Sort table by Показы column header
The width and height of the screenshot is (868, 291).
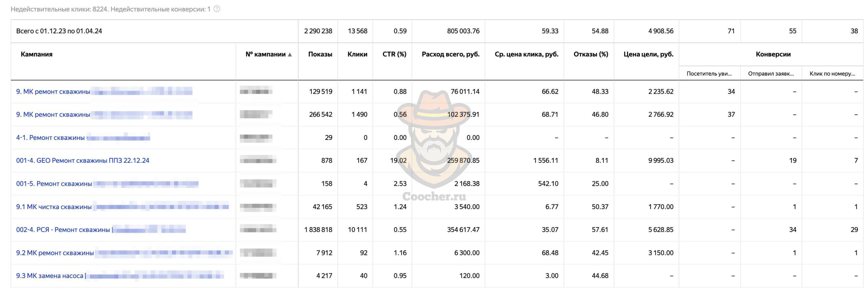click(x=320, y=54)
